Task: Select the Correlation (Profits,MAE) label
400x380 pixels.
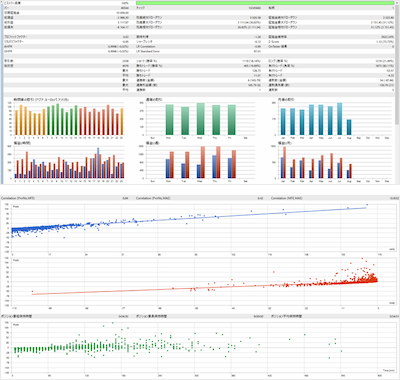Action: [153, 198]
